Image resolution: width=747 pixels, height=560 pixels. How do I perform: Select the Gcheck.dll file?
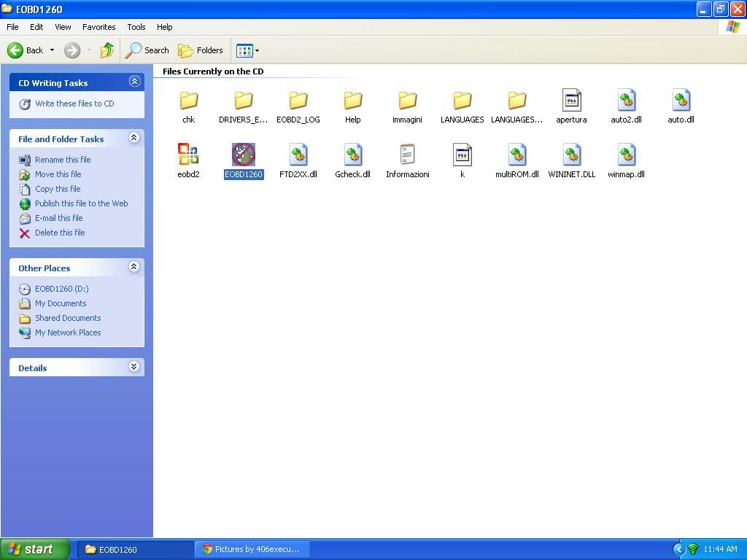353,155
